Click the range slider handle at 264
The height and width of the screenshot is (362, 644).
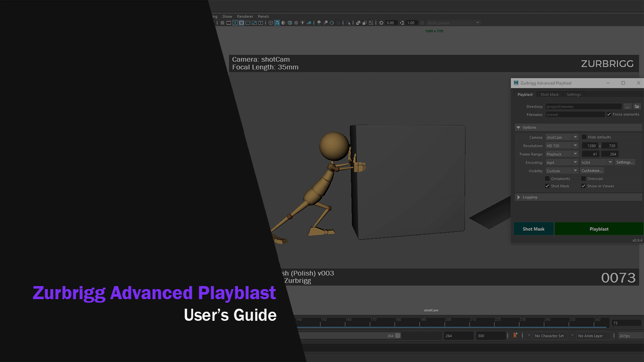click(x=397, y=335)
